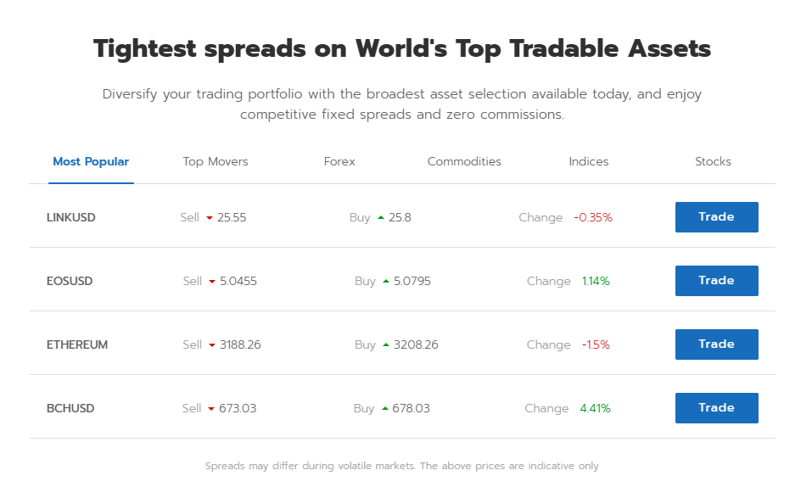Viewport: 812px width, 504px height.
Task: Click the red down arrow beside LINKUSD sell price
Action: point(210,218)
